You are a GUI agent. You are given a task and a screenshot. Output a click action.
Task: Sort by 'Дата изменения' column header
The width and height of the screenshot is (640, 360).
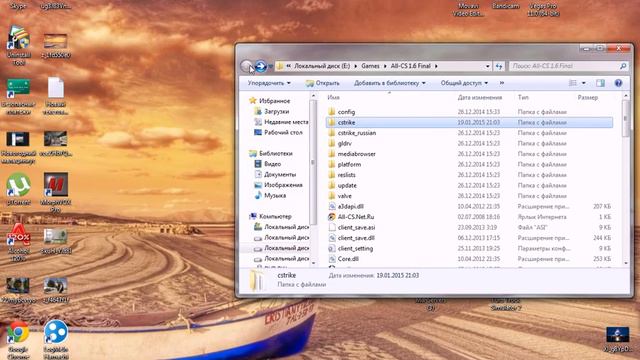pos(480,97)
